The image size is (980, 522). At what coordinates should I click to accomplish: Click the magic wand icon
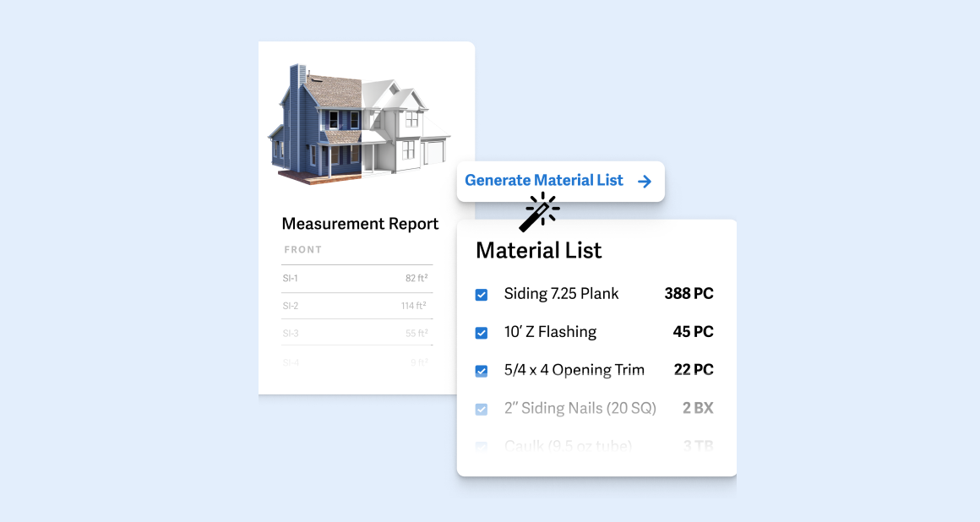539,213
